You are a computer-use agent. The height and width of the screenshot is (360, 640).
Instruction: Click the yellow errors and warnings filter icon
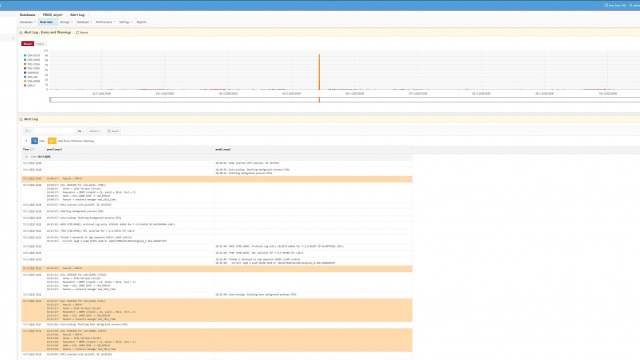coord(52,141)
